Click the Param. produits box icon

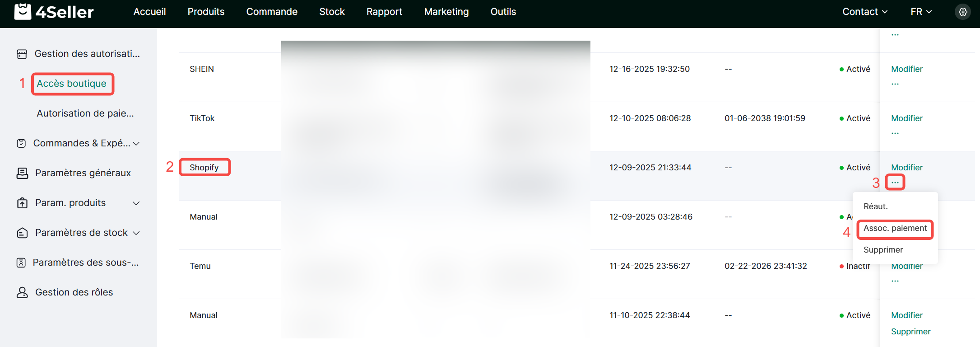(22, 203)
